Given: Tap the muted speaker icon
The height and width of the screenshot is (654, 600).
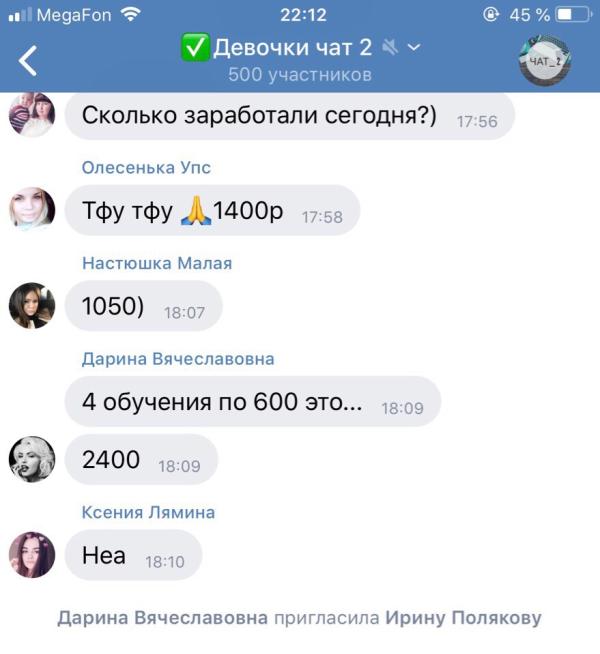Looking at the screenshot, I should click(x=390, y=47).
